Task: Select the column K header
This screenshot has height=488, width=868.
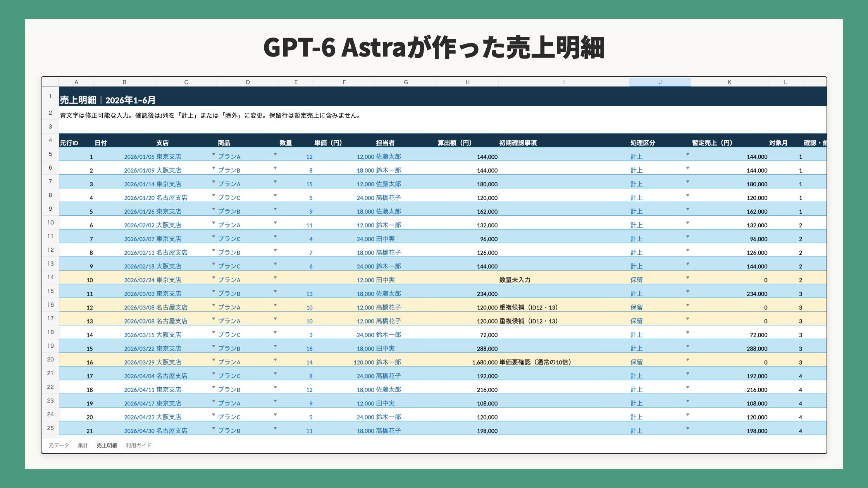Action: (729, 82)
